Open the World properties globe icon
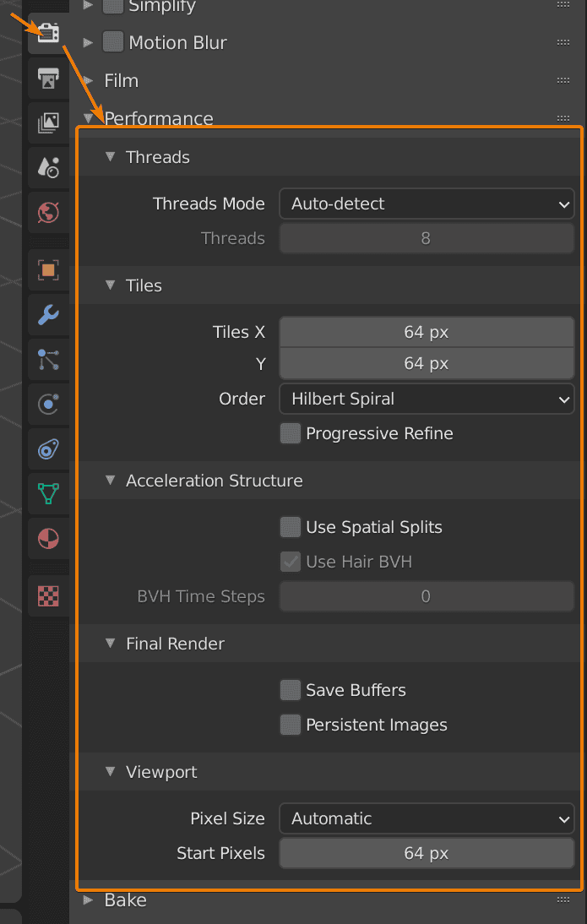The width and height of the screenshot is (587, 924). tap(48, 212)
